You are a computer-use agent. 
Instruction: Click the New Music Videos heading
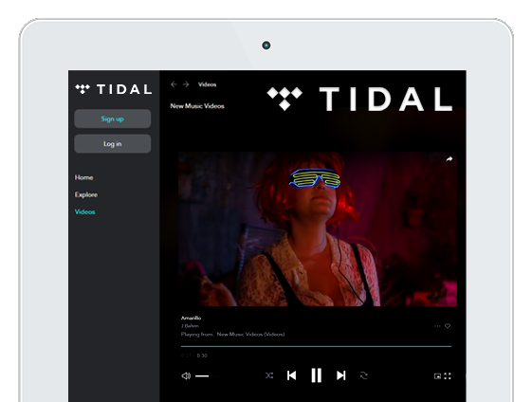pos(197,106)
